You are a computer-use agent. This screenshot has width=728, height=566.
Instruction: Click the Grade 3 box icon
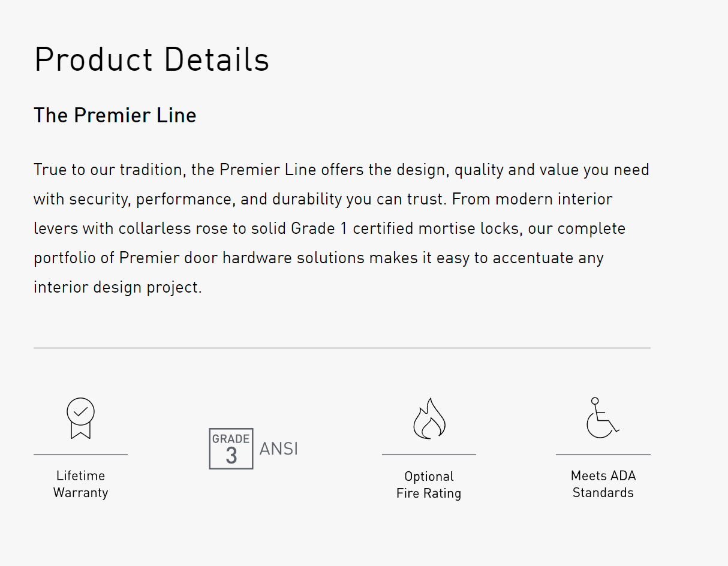point(231,448)
